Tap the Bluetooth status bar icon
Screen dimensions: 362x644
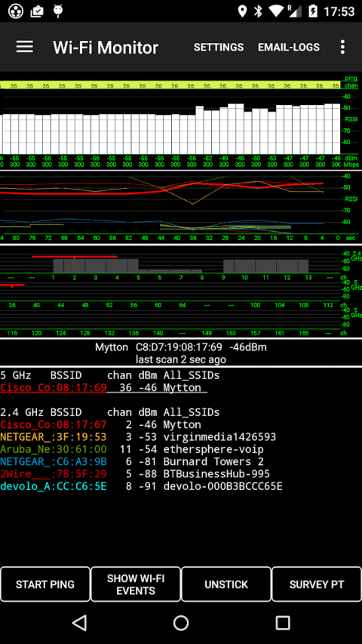(258, 11)
